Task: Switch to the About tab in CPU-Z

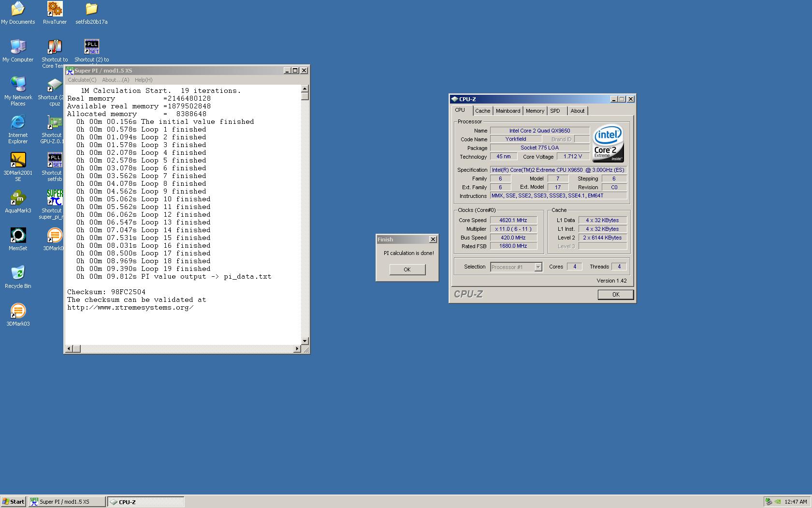Action: click(578, 111)
